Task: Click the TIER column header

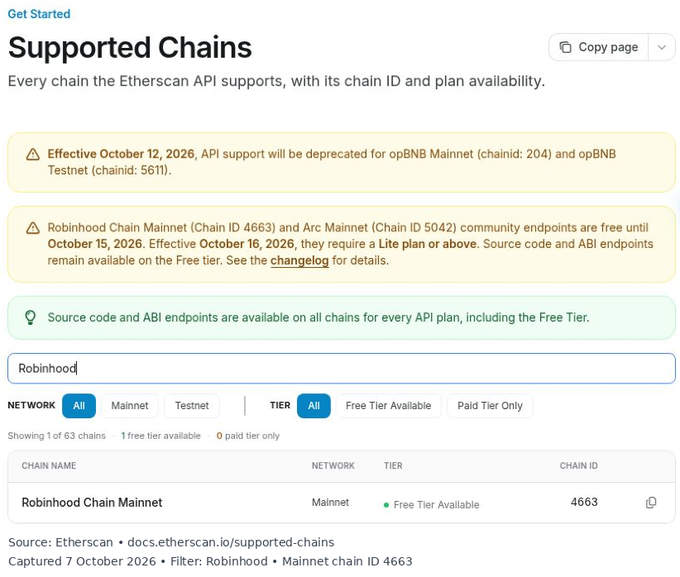Action: (393, 466)
